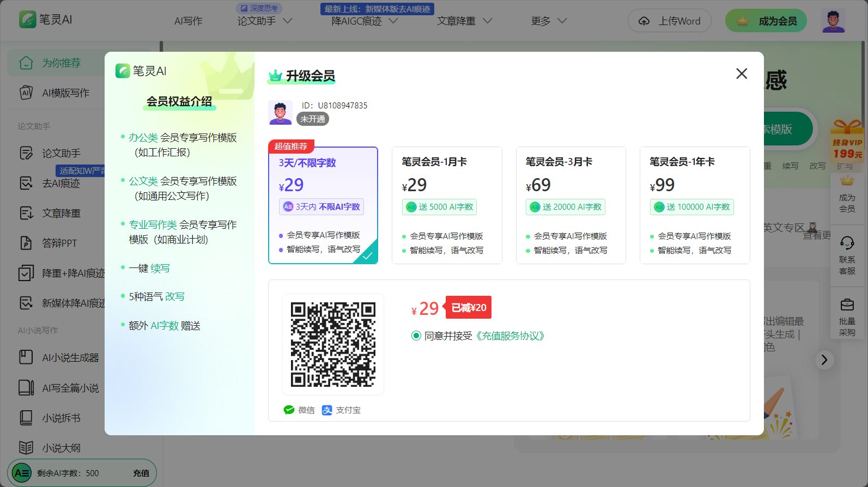Click the remaining AI字数 icon
Screen dimensions: 868x487
click(x=22, y=473)
